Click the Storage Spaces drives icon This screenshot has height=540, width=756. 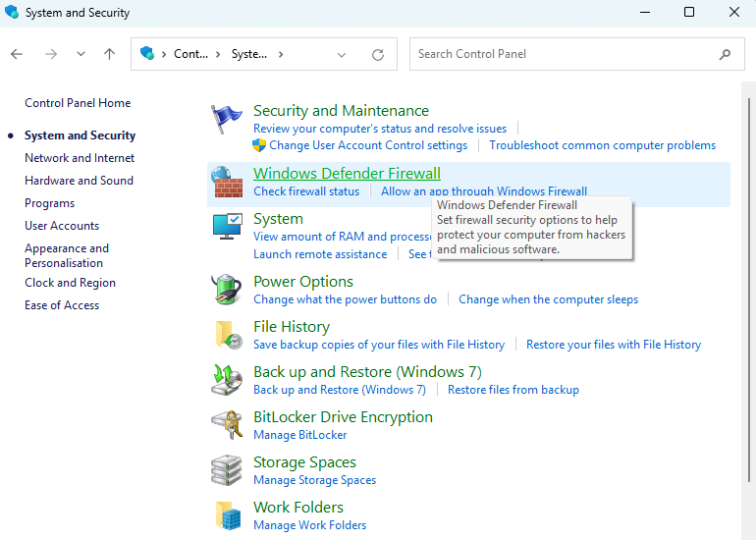pyautogui.click(x=227, y=470)
